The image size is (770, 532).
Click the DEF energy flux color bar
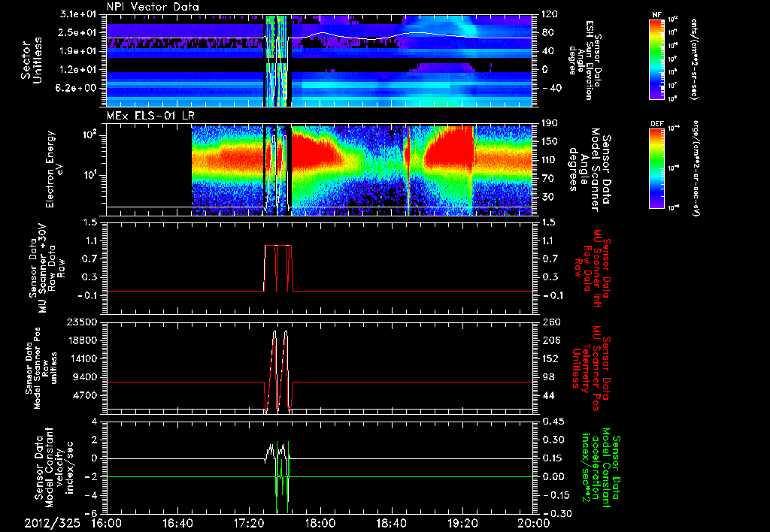pyautogui.click(x=656, y=168)
